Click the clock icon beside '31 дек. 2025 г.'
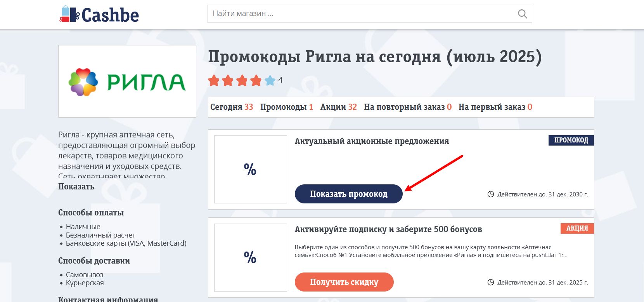Image resolution: width=644 pixels, height=302 pixels. [491, 282]
